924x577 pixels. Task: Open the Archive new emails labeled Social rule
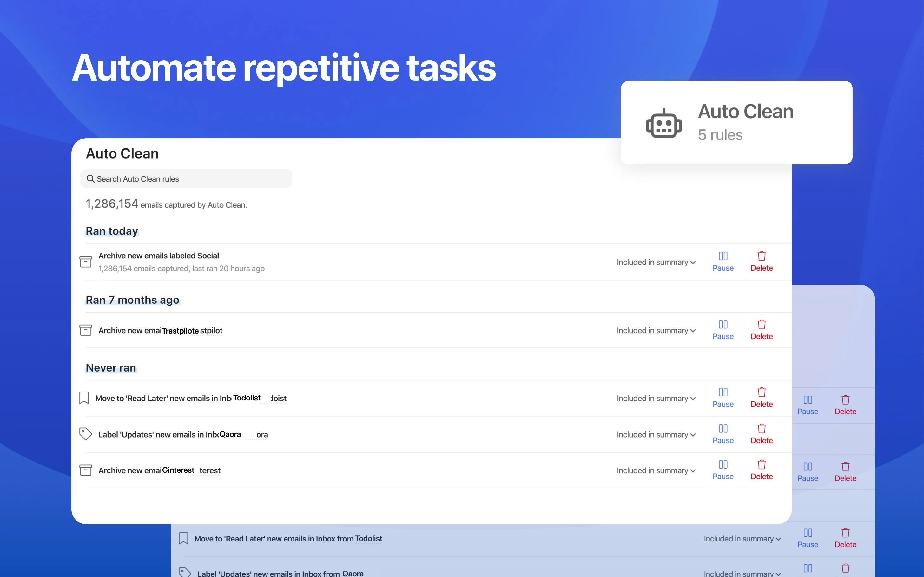pos(158,256)
